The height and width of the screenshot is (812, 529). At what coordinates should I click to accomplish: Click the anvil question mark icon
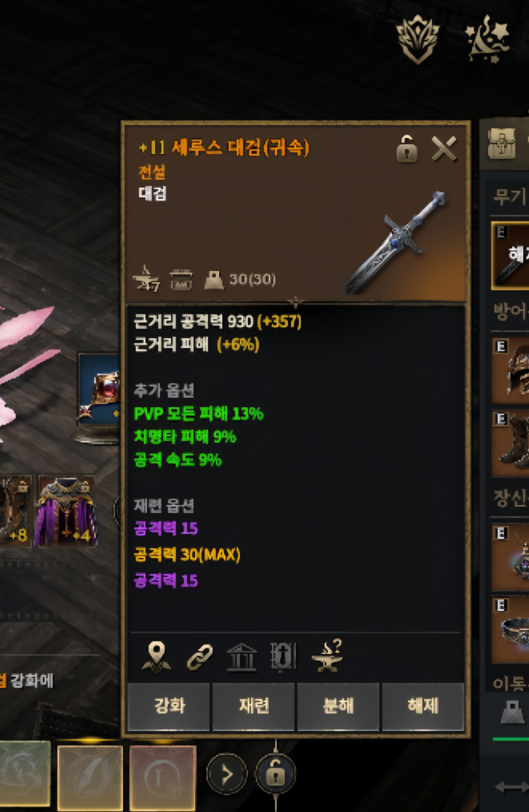coord(327,656)
